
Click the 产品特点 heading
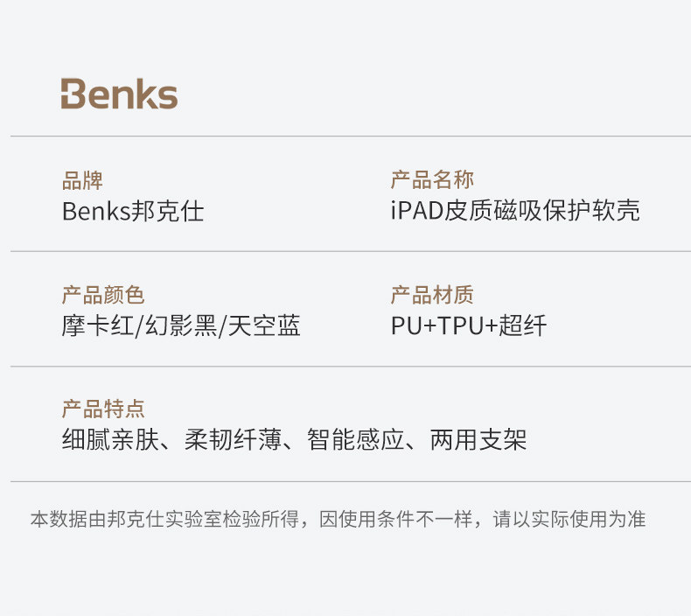[x=103, y=409]
